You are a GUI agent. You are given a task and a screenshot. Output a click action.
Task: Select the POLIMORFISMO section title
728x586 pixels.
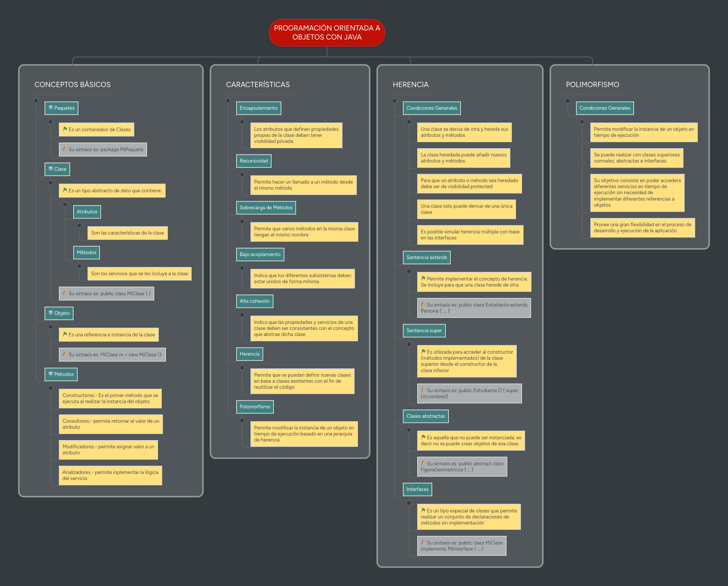(x=592, y=85)
